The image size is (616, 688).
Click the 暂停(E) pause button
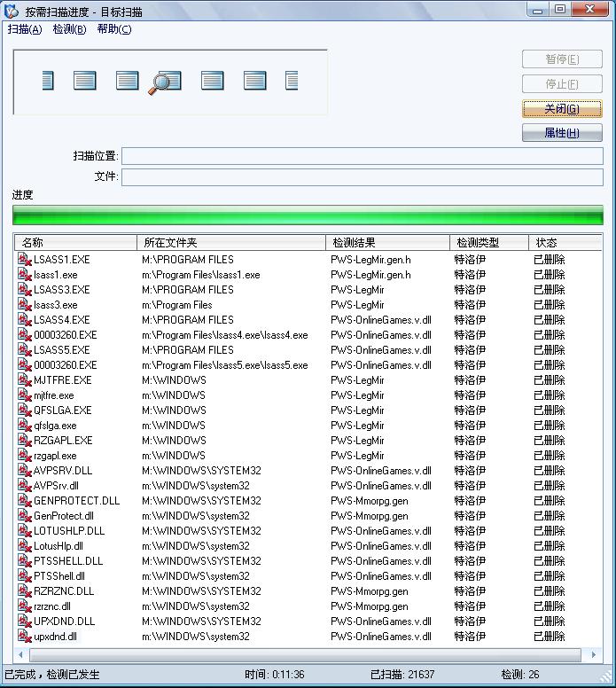562,59
